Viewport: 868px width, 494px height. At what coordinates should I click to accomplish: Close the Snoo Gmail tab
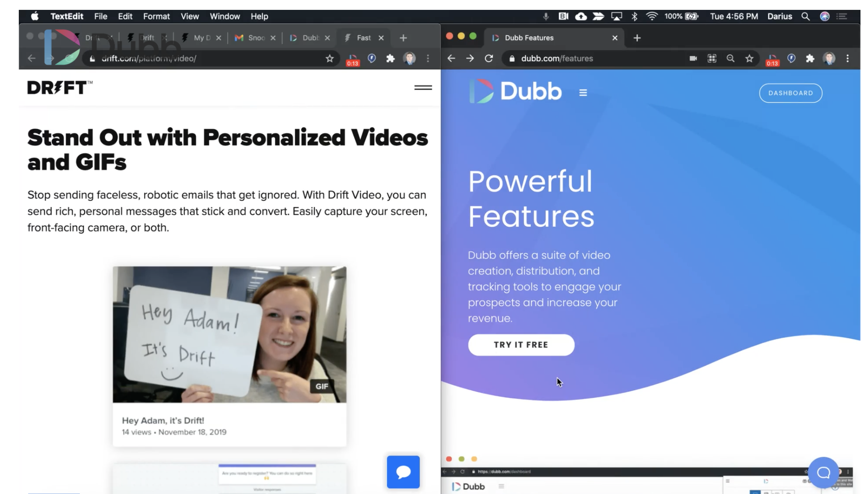pos(273,38)
